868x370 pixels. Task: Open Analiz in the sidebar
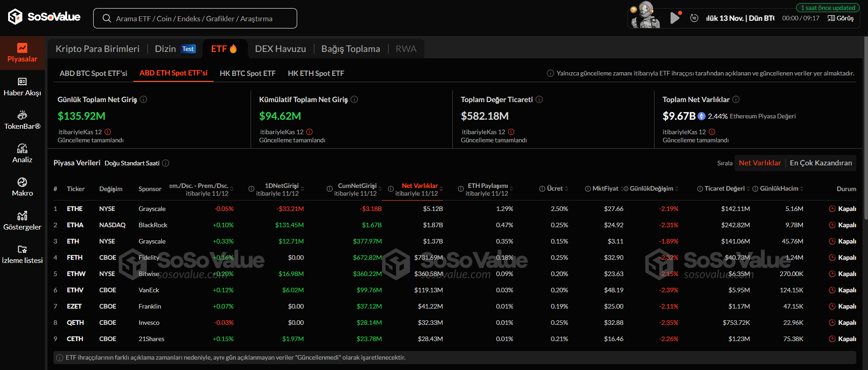click(x=22, y=154)
